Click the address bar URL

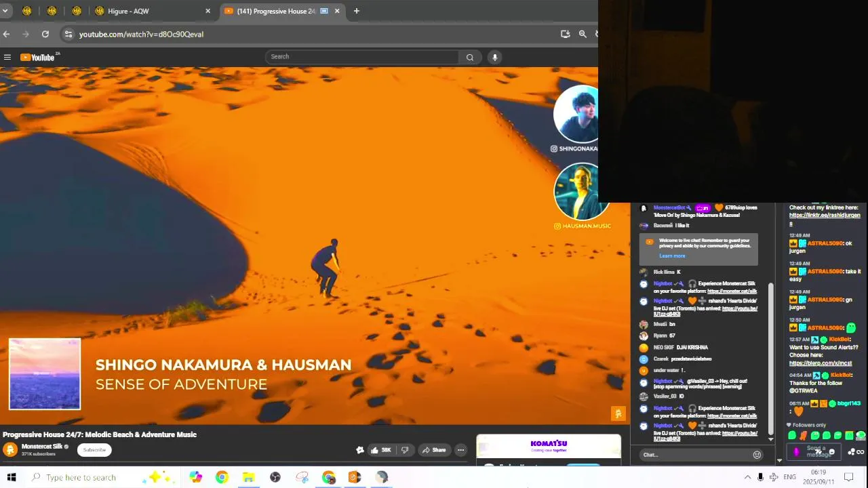click(x=141, y=34)
